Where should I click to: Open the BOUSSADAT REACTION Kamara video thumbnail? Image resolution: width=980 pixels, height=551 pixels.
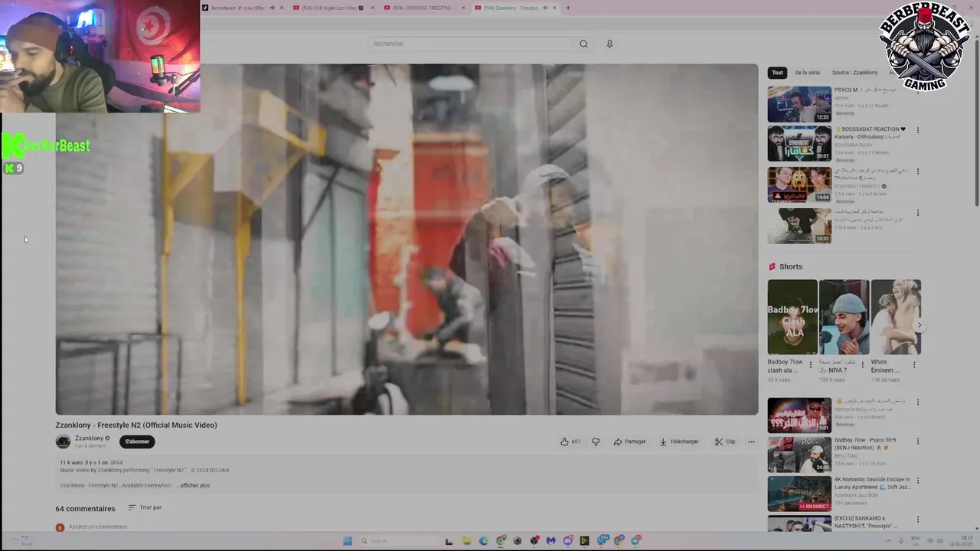(x=799, y=144)
